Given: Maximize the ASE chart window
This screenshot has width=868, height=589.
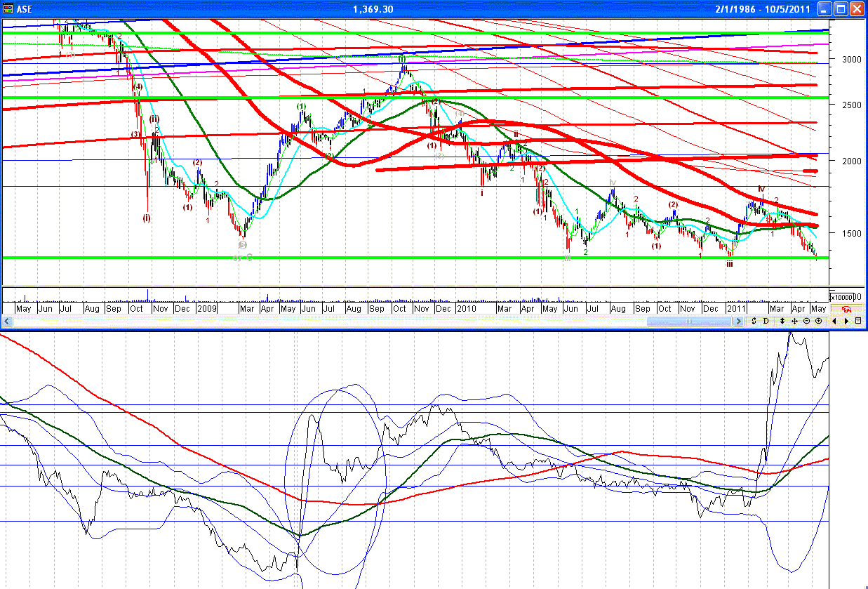Looking at the screenshot, I should (841, 8).
